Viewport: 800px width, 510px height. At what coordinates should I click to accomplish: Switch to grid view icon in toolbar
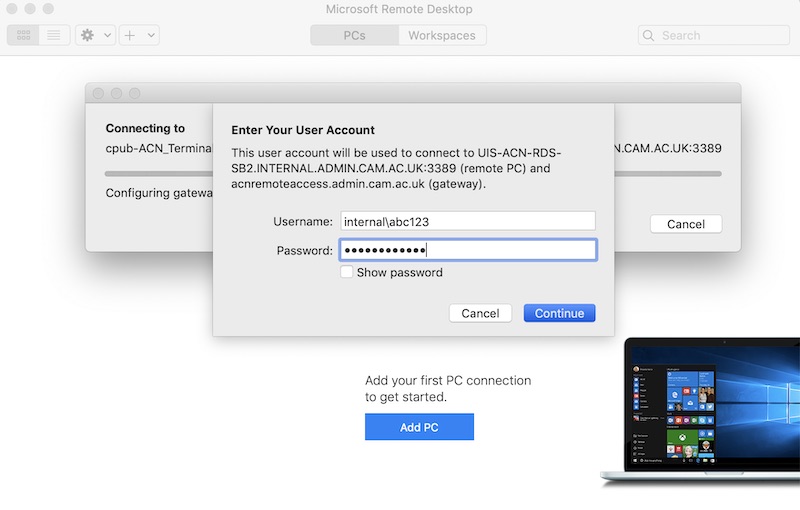pyautogui.click(x=23, y=35)
